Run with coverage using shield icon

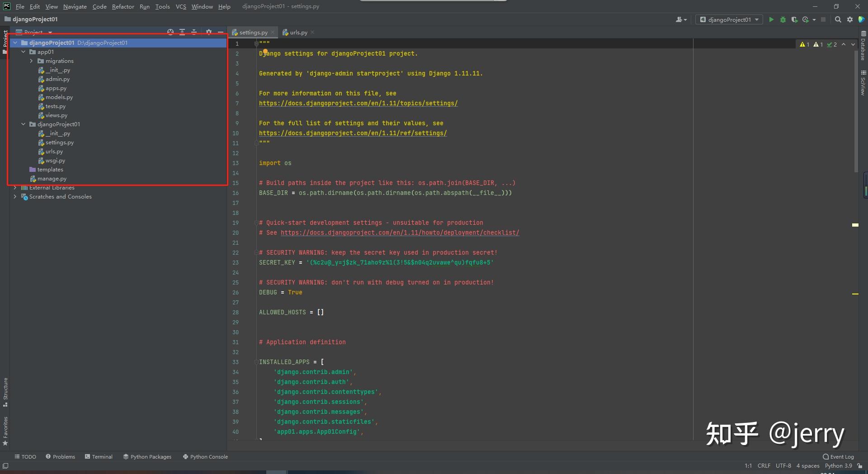coord(794,19)
